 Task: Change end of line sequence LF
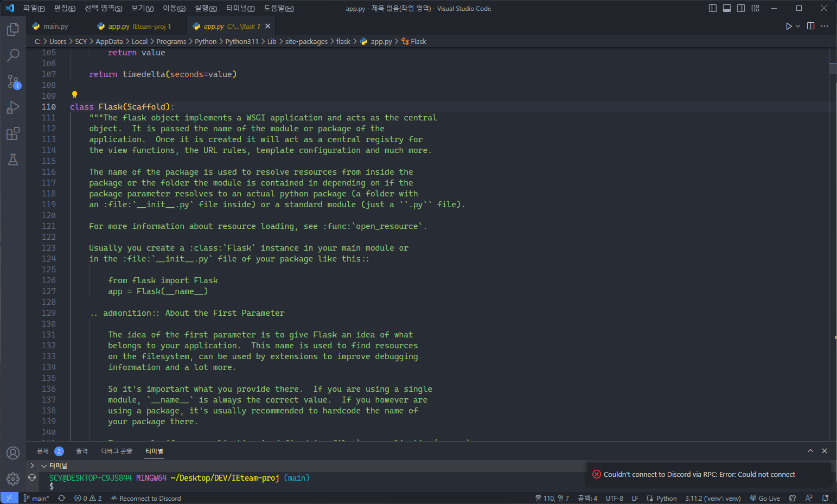(635, 498)
